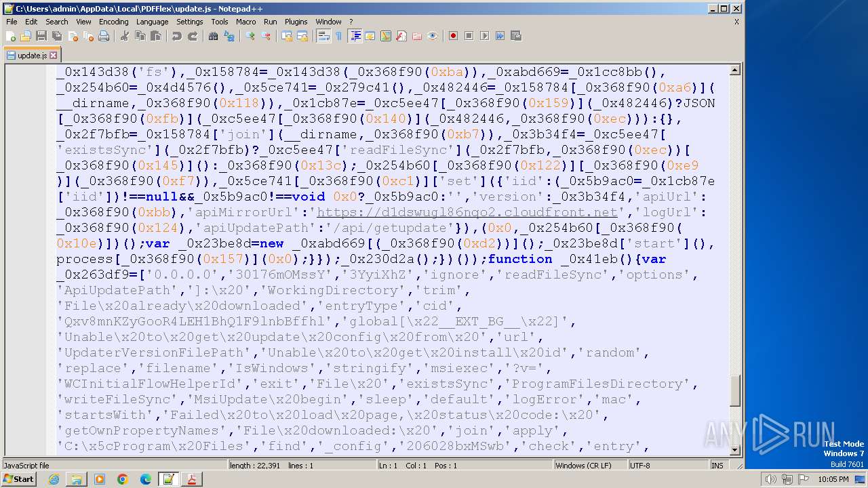Click the vertical scrollbar up arrow
Viewport: 868px width, 488px height.
[734, 70]
